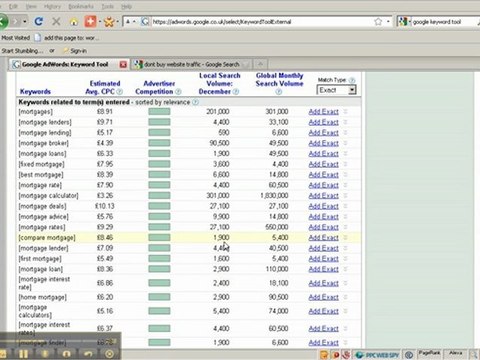Click the PPC WEB SPY status bar button
Image resolution: width=480 pixels, height=360 pixels.
click(377, 355)
